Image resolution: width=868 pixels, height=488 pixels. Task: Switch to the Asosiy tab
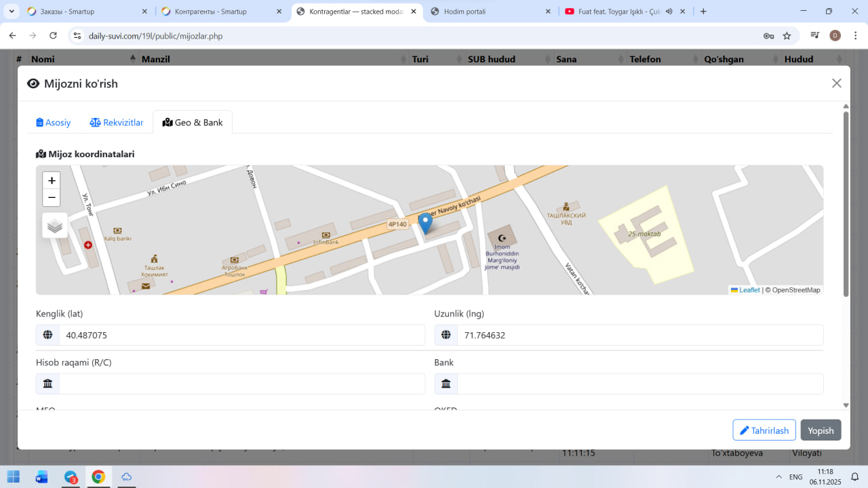[54, 123]
